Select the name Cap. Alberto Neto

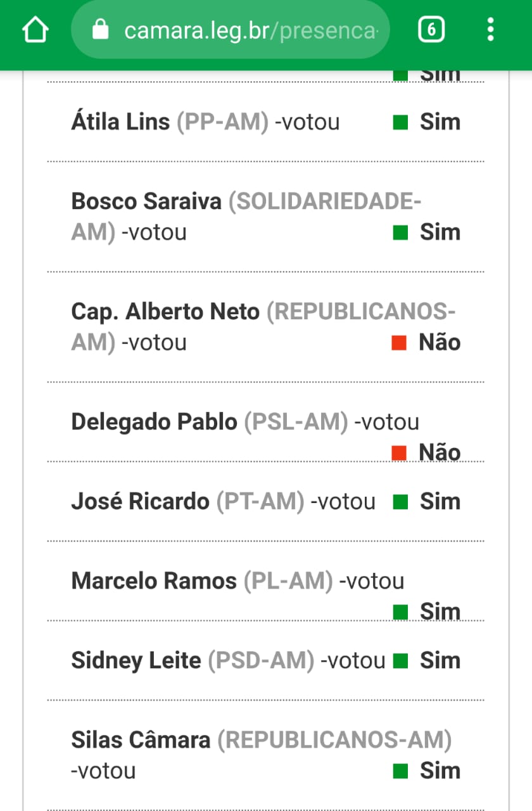pyautogui.click(x=165, y=312)
